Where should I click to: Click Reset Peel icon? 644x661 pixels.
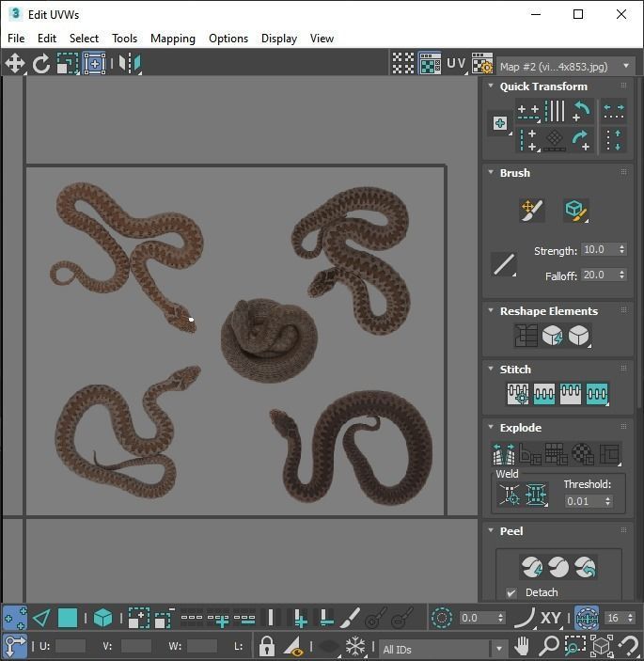tap(585, 567)
